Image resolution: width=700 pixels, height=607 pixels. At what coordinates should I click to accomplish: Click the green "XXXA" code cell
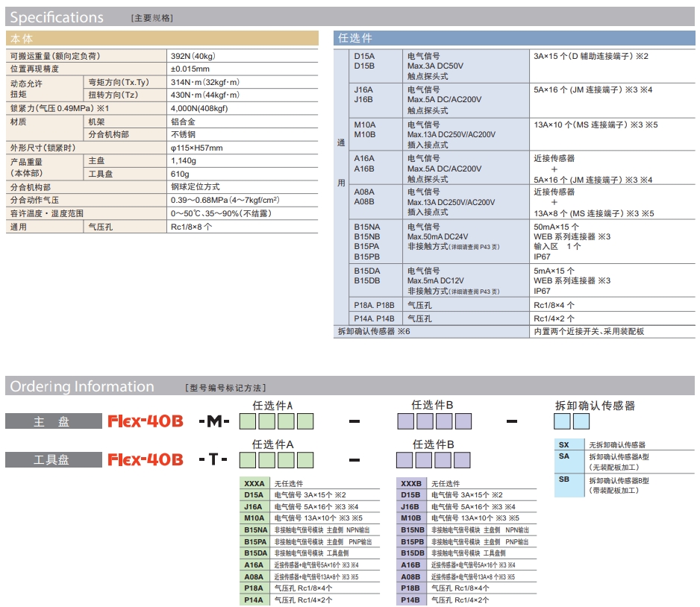tap(254, 483)
